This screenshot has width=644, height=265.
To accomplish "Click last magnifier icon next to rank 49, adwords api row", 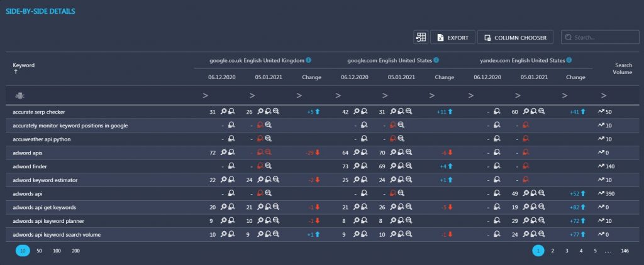I will 541,193.
